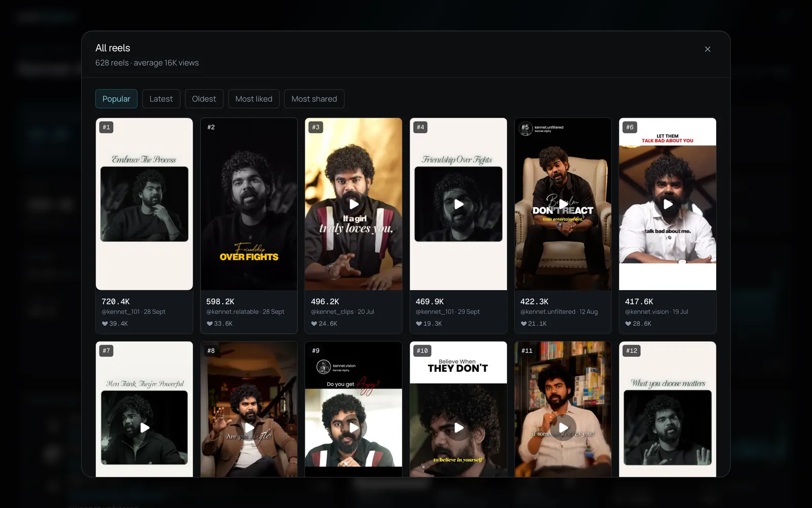
Task: Play the #3 'If a girl truly loves you' reel
Action: [x=354, y=204]
